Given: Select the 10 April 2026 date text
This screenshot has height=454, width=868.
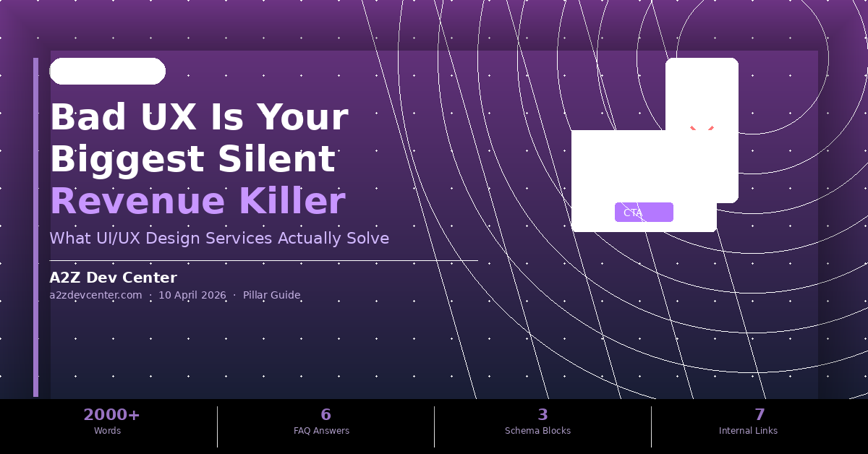Looking at the screenshot, I should [x=192, y=295].
